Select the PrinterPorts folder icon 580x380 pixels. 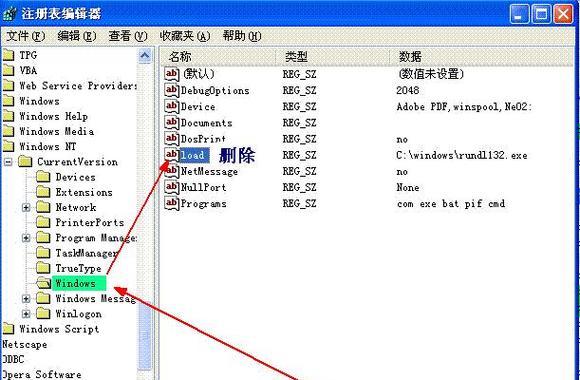coord(44,222)
